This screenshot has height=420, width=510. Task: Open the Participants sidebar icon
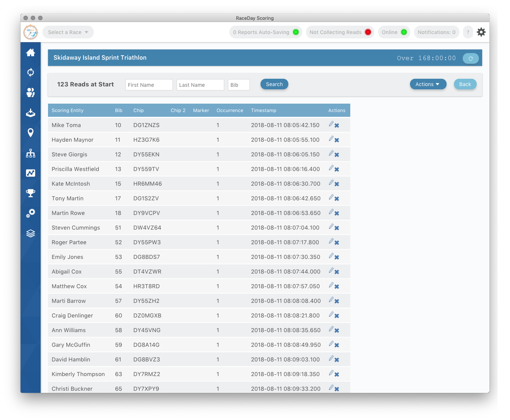point(30,93)
